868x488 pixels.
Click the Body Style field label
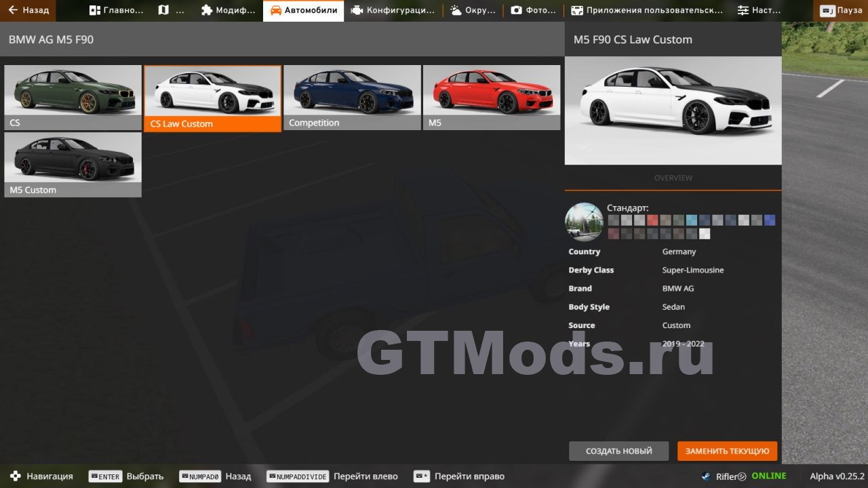click(589, 307)
